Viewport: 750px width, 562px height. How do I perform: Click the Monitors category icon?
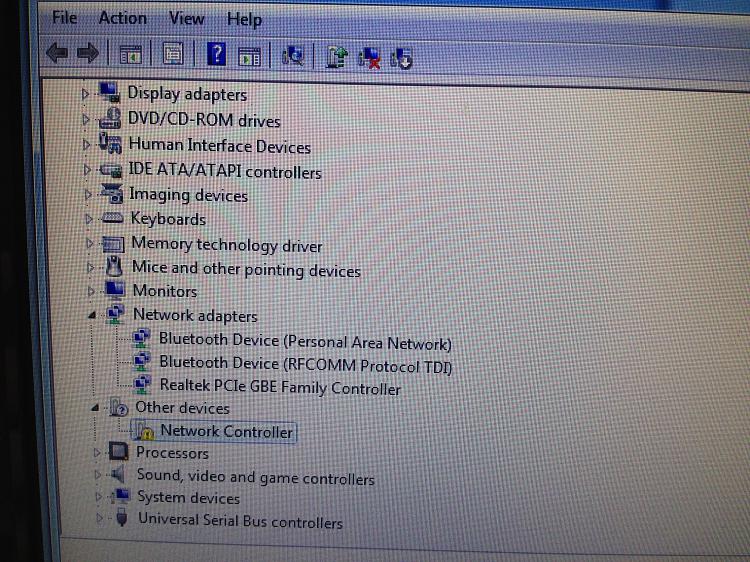coord(115,290)
